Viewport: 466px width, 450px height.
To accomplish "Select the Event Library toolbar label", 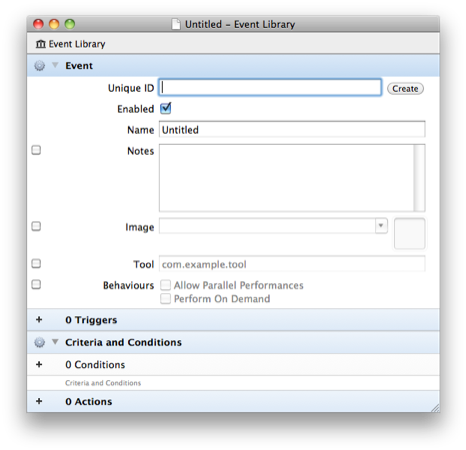I will pyautogui.click(x=77, y=44).
